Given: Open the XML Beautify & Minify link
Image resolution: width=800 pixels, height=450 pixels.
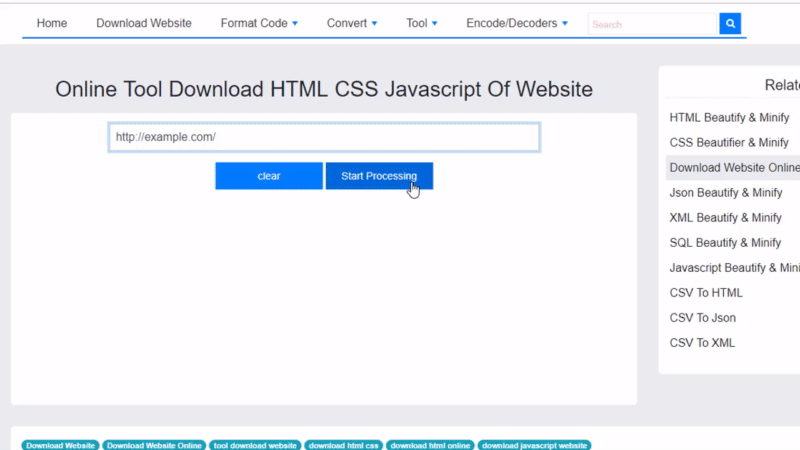Looking at the screenshot, I should (725, 218).
